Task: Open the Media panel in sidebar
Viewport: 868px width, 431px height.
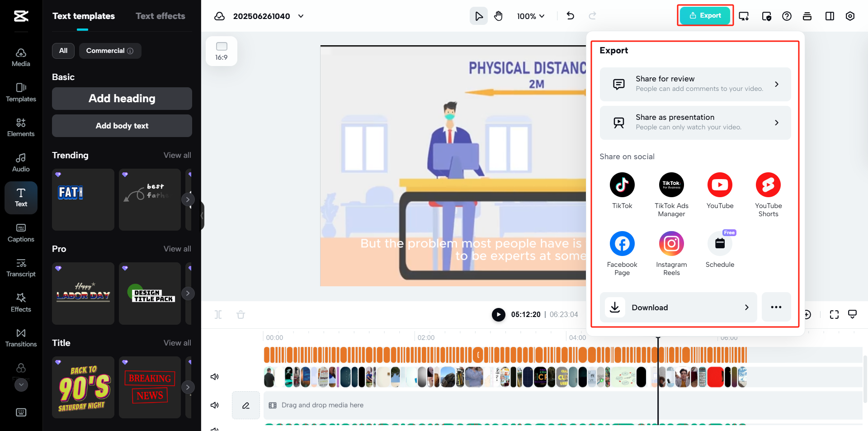Action: pyautogui.click(x=21, y=57)
